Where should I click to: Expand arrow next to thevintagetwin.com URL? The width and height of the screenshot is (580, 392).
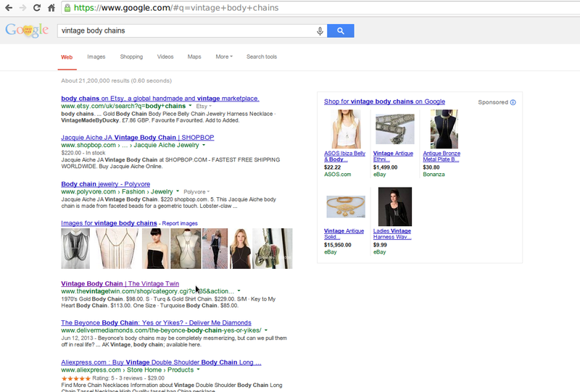click(x=239, y=291)
